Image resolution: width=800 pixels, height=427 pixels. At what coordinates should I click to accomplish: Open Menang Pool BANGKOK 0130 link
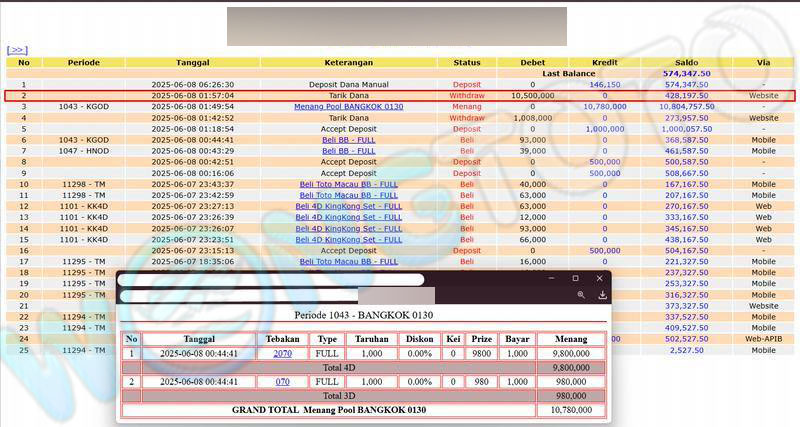[x=348, y=106]
